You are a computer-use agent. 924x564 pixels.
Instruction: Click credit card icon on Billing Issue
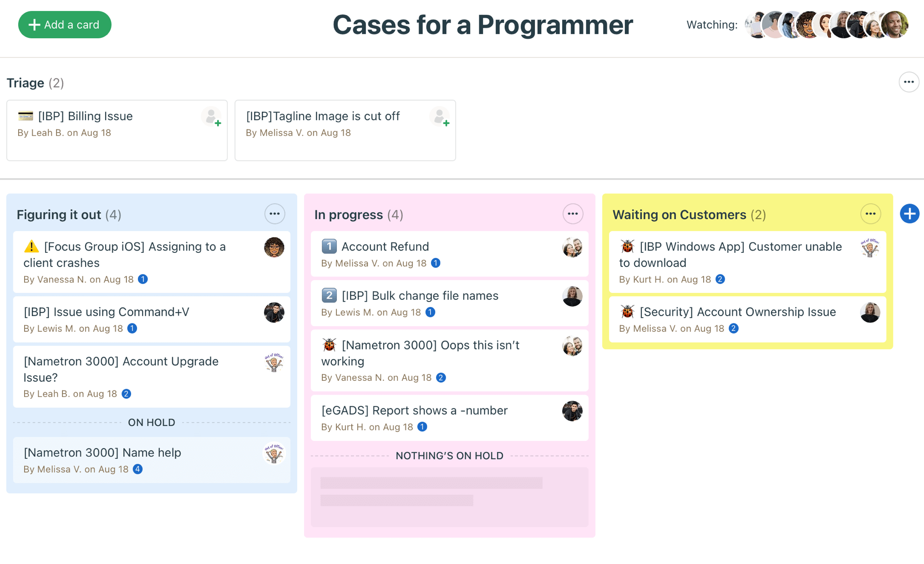pos(25,116)
